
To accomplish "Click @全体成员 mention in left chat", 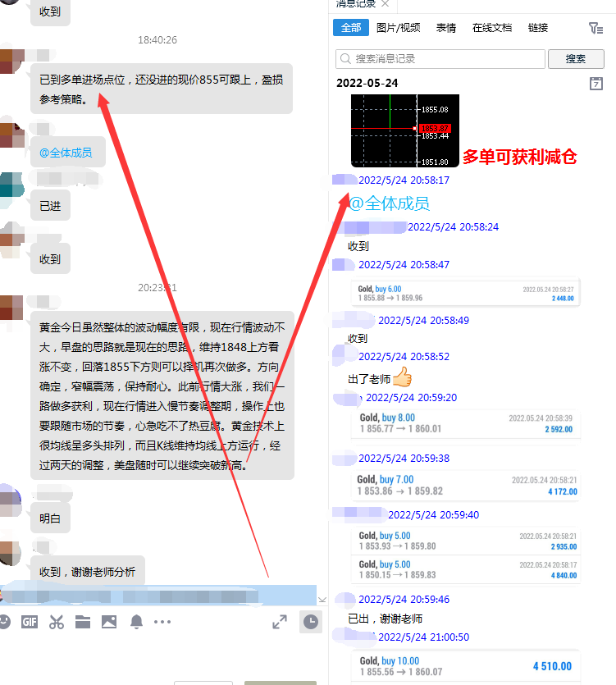I will (66, 153).
